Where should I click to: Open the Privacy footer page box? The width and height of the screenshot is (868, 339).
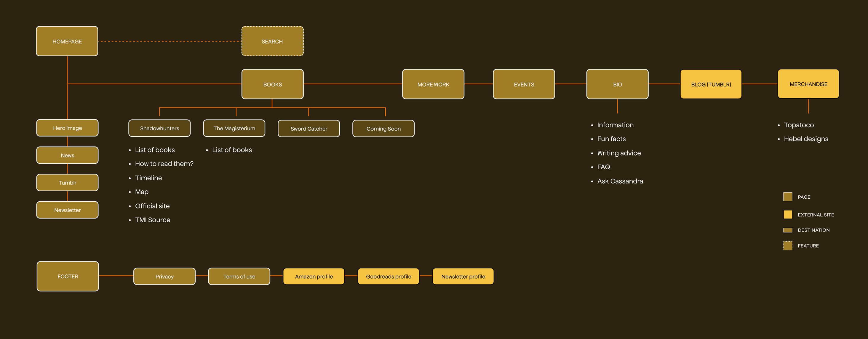(164, 277)
